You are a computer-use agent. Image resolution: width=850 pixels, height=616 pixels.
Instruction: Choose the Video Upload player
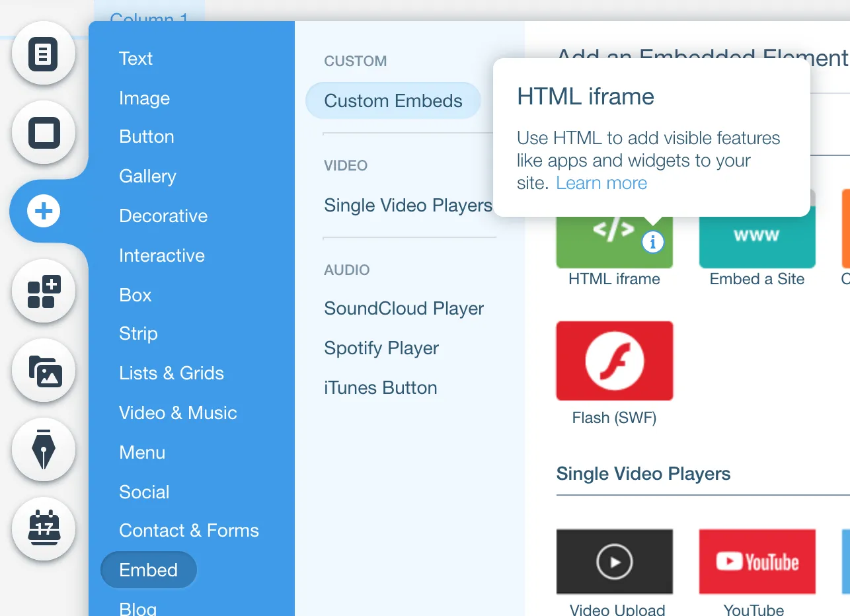click(x=614, y=561)
